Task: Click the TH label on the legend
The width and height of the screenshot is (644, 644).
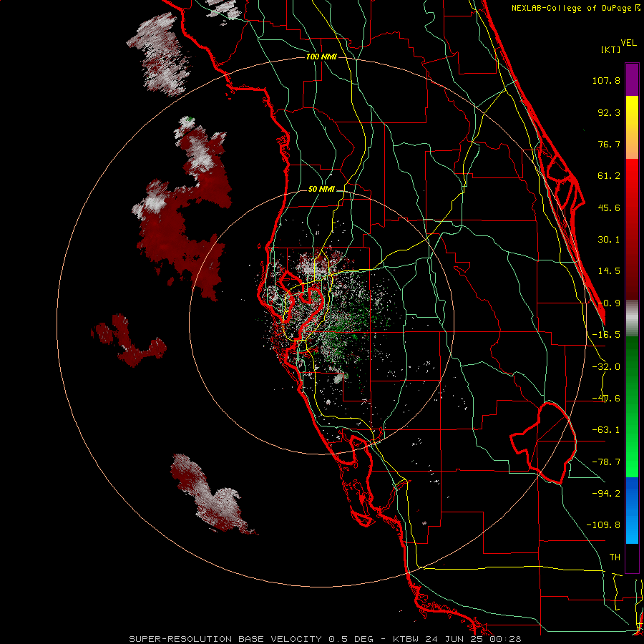Action: coord(615,557)
